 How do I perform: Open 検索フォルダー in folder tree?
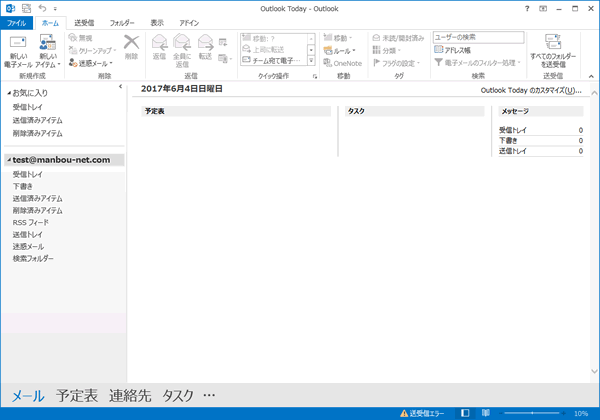(x=33, y=259)
